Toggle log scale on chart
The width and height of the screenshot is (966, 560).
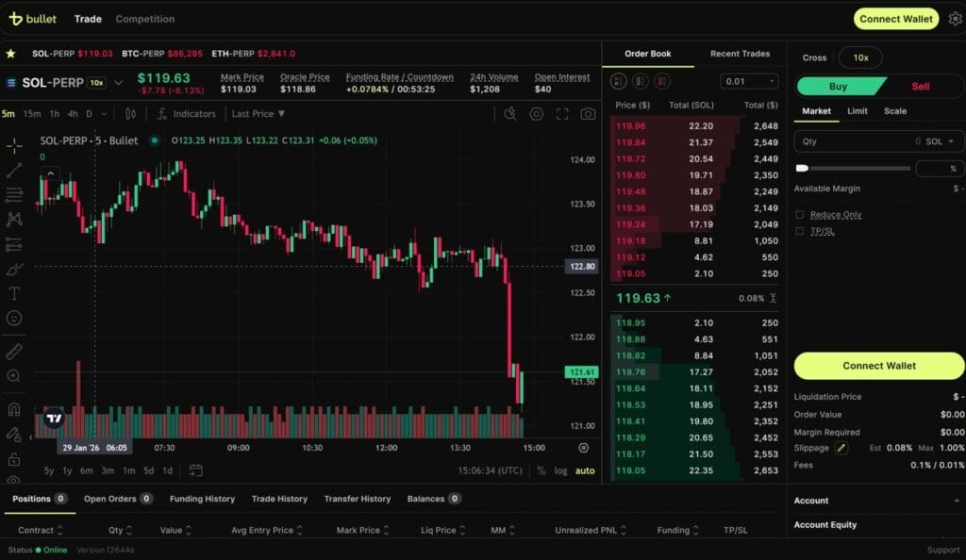point(561,470)
